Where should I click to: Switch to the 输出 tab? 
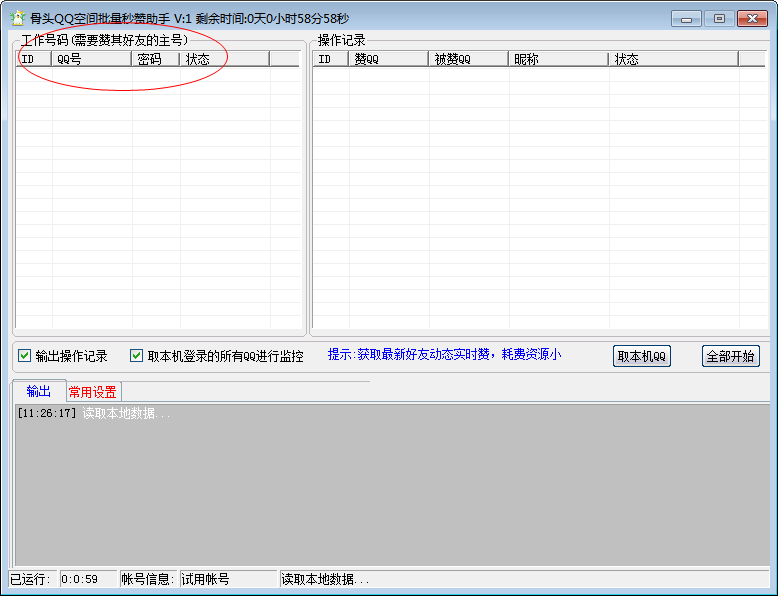[x=39, y=391]
